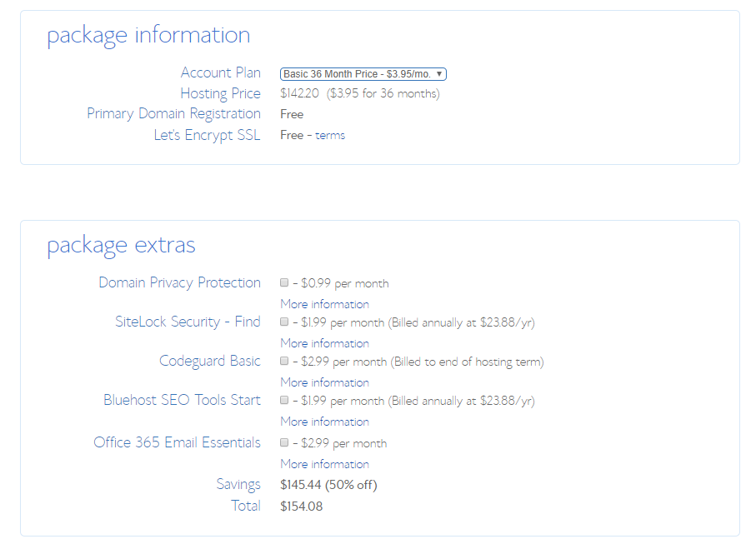
Task: View More information about SiteLock Security
Action: click(324, 343)
